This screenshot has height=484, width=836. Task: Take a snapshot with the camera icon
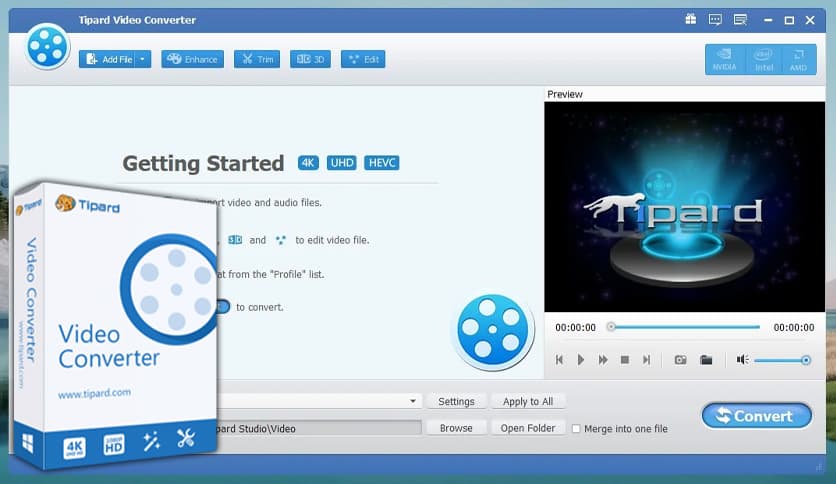[680, 360]
